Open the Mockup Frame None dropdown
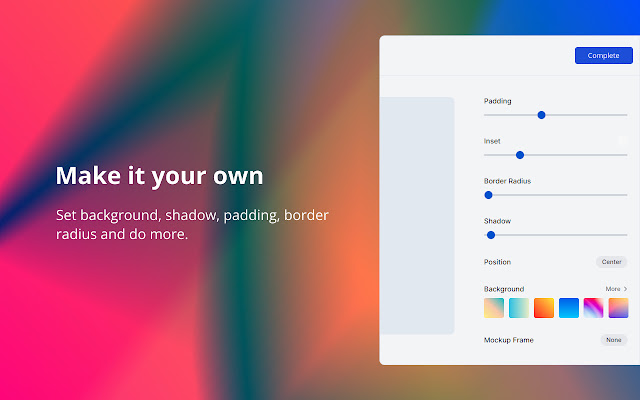The image size is (640, 400). pos(613,340)
